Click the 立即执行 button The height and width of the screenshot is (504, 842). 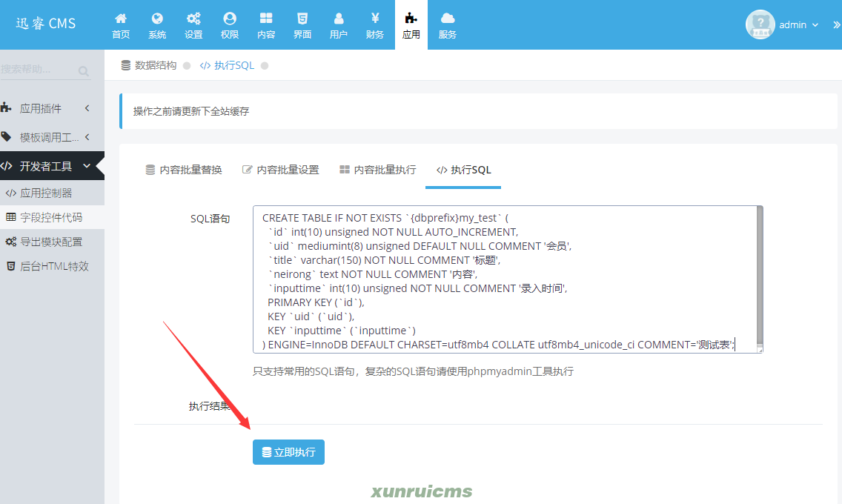point(289,452)
